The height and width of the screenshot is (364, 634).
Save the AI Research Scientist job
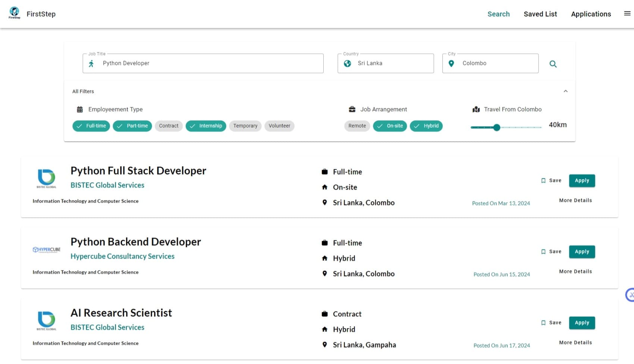[551, 322]
